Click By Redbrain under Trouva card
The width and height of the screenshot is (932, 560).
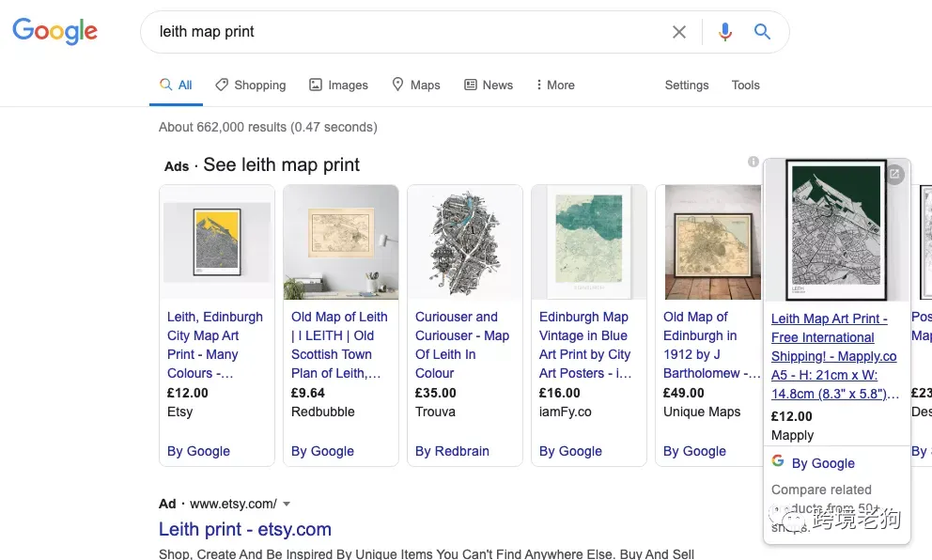[x=452, y=451]
